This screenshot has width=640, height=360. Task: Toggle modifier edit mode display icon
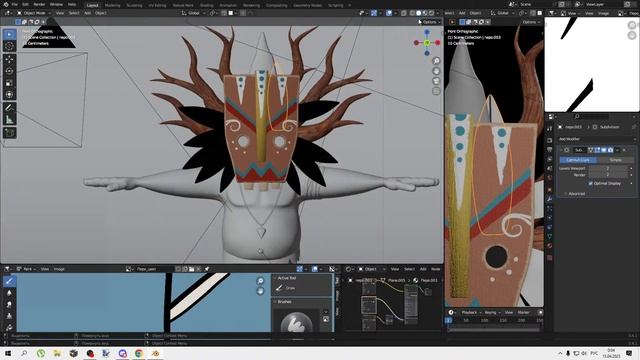pos(597,150)
